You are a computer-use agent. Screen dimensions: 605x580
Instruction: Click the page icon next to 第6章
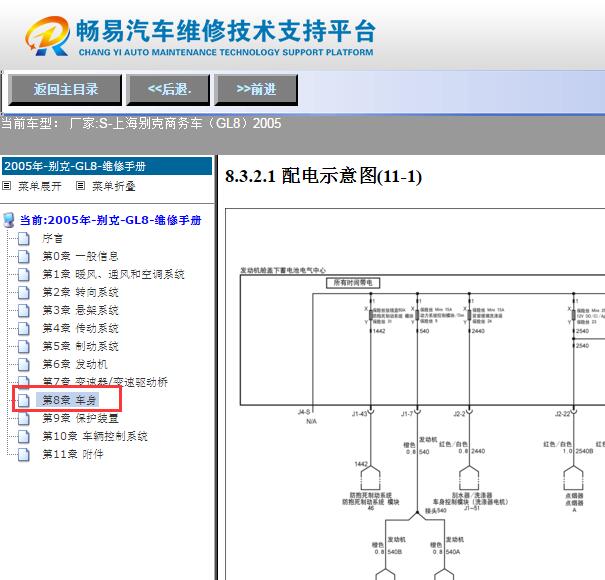click(x=24, y=364)
